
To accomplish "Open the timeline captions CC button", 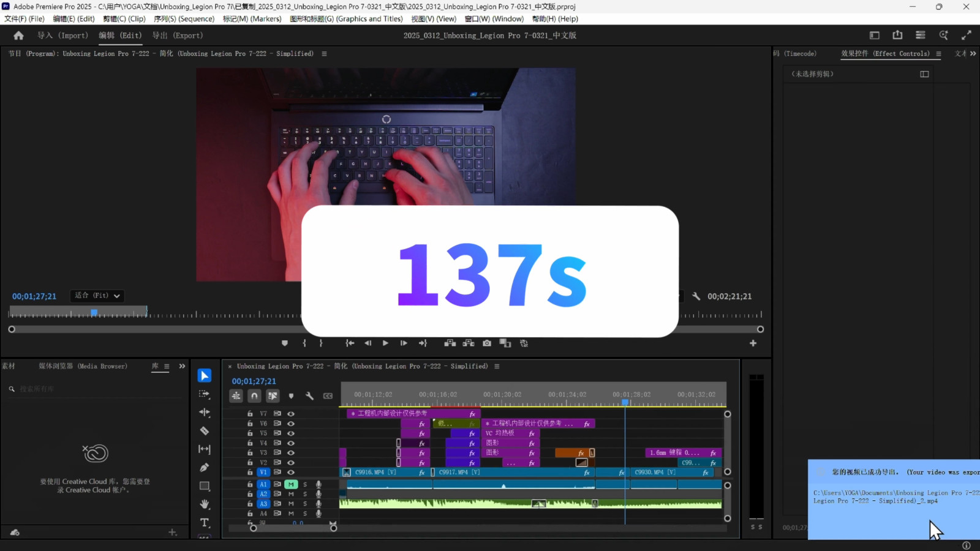I will point(328,396).
